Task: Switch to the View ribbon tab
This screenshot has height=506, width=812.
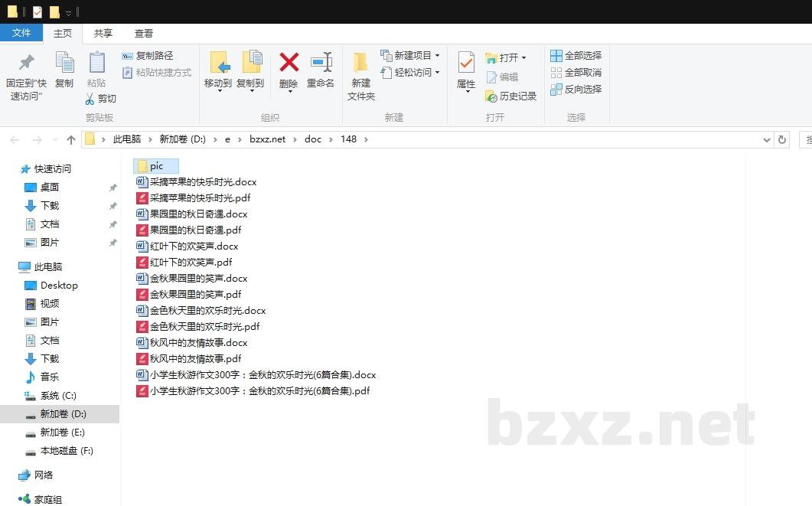Action: coord(144,33)
